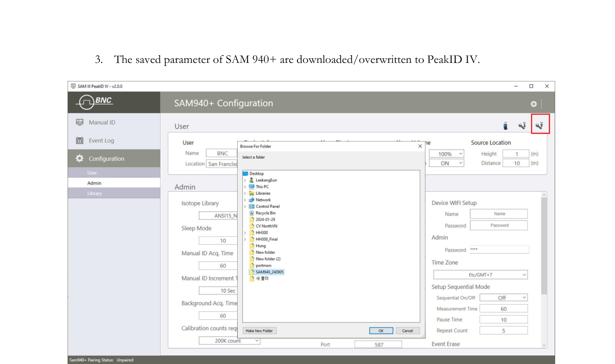Click the Port field showing 587

point(378,344)
